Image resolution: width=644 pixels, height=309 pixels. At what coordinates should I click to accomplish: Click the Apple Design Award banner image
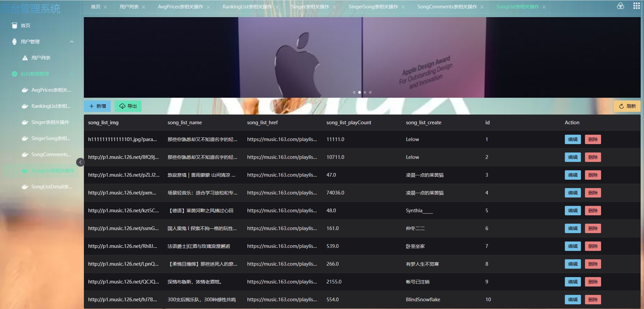pyautogui.click(x=362, y=57)
